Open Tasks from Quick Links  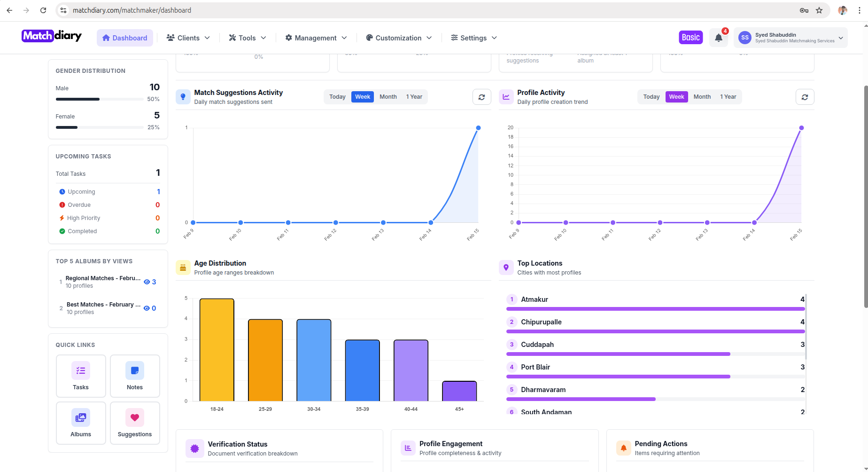pyautogui.click(x=80, y=376)
